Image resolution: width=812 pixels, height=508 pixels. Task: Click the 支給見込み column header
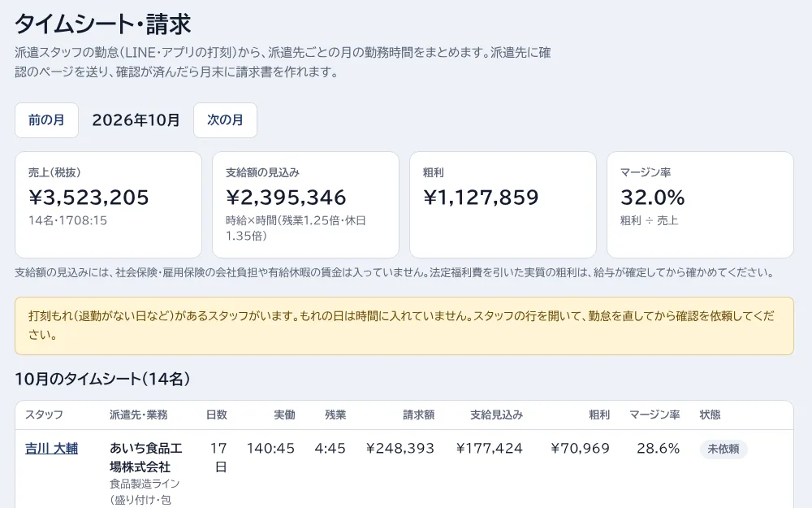click(x=497, y=415)
